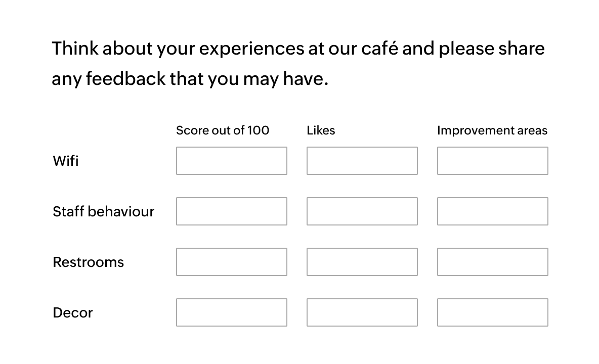This screenshot has height=364, width=599.
Task: Click Staff behaviour score out of 100 box
Action: pyautogui.click(x=232, y=211)
